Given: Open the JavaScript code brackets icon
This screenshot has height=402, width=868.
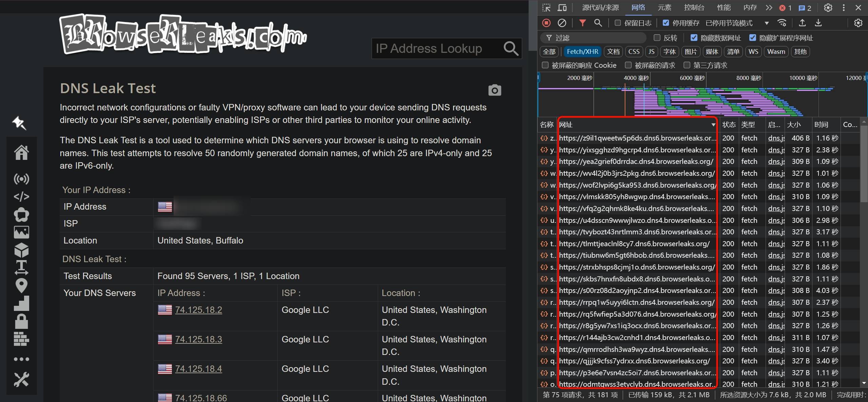Looking at the screenshot, I should pos(21,196).
